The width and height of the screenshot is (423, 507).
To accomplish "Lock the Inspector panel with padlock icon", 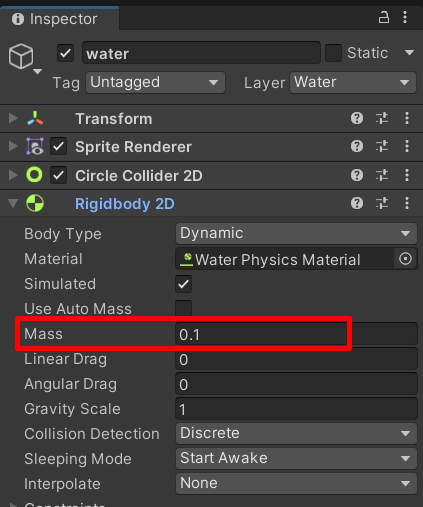I will 384,17.
